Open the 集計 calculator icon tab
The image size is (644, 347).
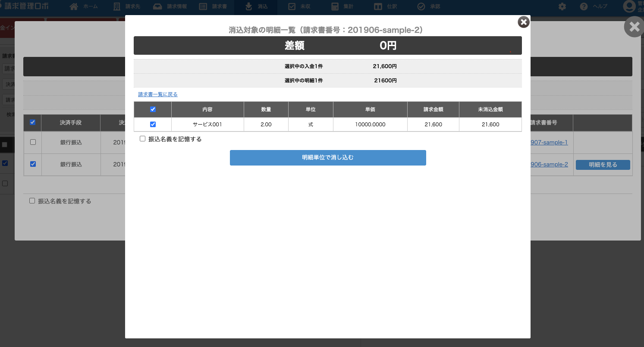click(335, 6)
